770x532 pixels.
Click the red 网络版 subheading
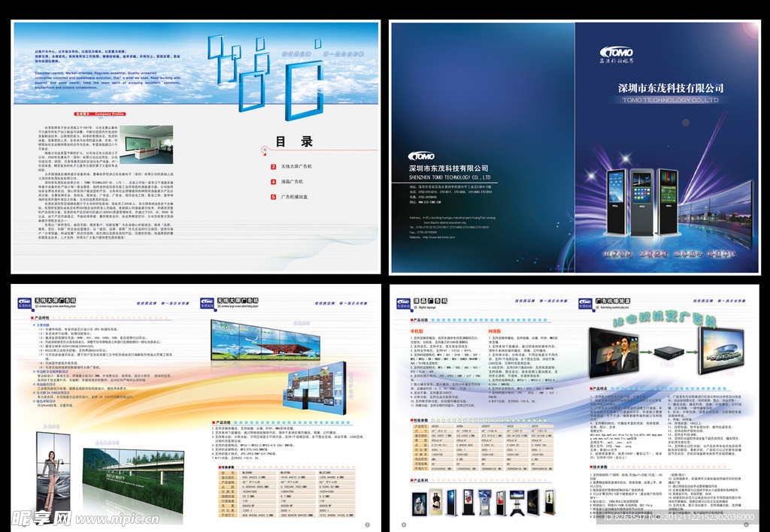point(495,332)
